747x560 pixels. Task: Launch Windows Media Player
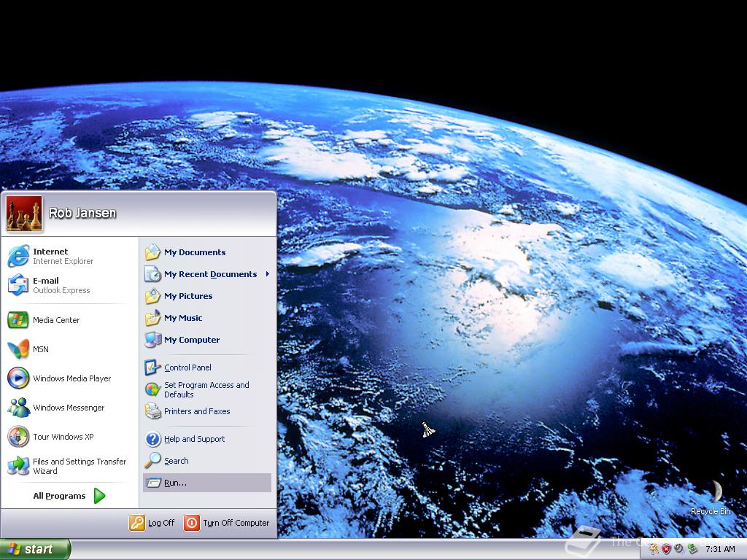coord(69,378)
